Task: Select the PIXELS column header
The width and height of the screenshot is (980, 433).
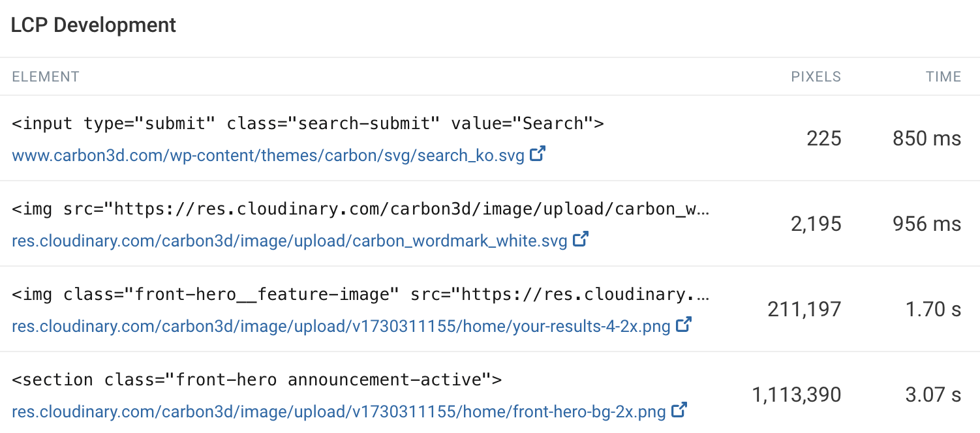Action: (x=816, y=77)
